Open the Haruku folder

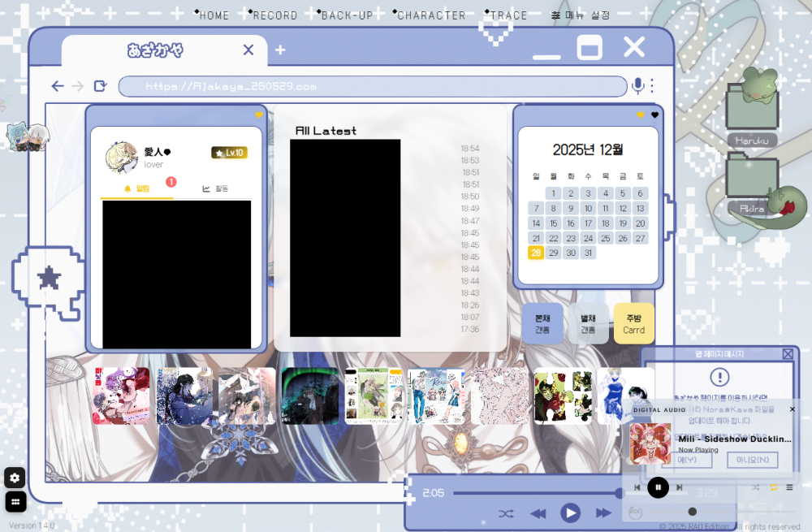pos(752,111)
